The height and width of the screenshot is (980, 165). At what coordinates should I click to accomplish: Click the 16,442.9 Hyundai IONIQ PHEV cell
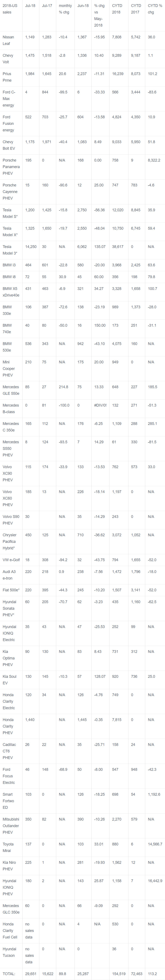(x=155, y=881)
